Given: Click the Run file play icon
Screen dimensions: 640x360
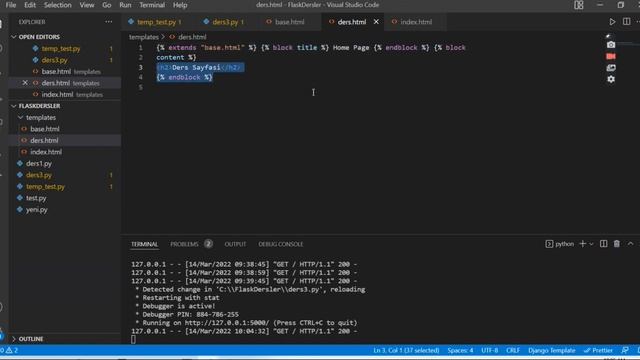Looking at the screenshot, I should 612,22.
